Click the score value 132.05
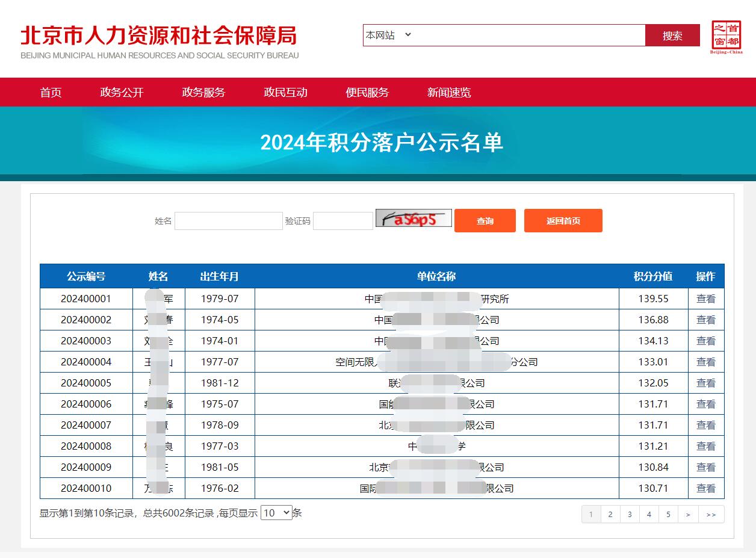Image resolution: width=756 pixels, height=558 pixels. (x=654, y=383)
